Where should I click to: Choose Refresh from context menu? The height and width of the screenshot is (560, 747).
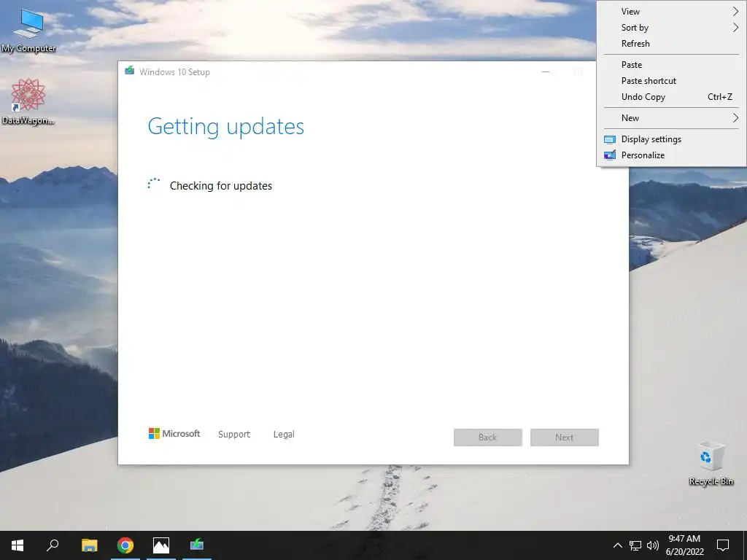click(x=671, y=43)
